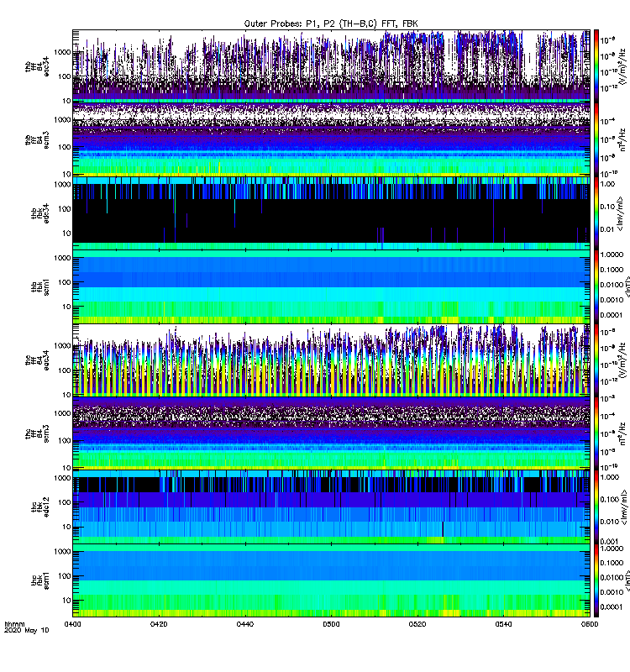
Task: Click the thb eac34 panel color bar
Action: pos(596,66)
